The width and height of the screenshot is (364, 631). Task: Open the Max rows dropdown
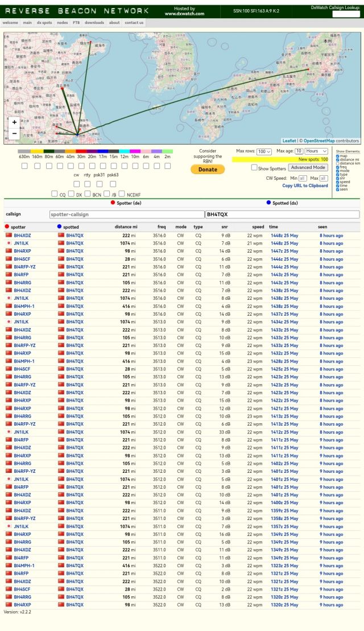tap(264, 151)
